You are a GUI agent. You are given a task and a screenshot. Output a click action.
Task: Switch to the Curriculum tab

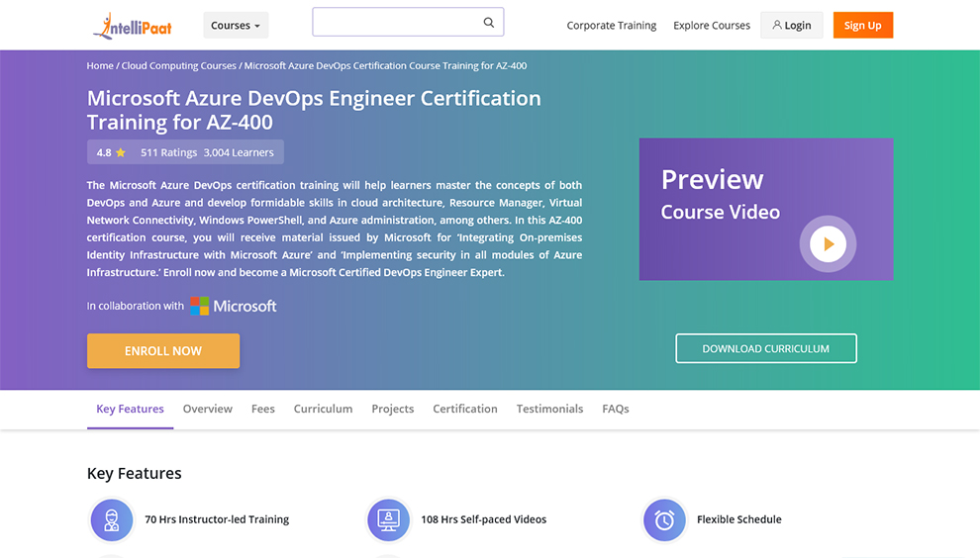coord(323,409)
